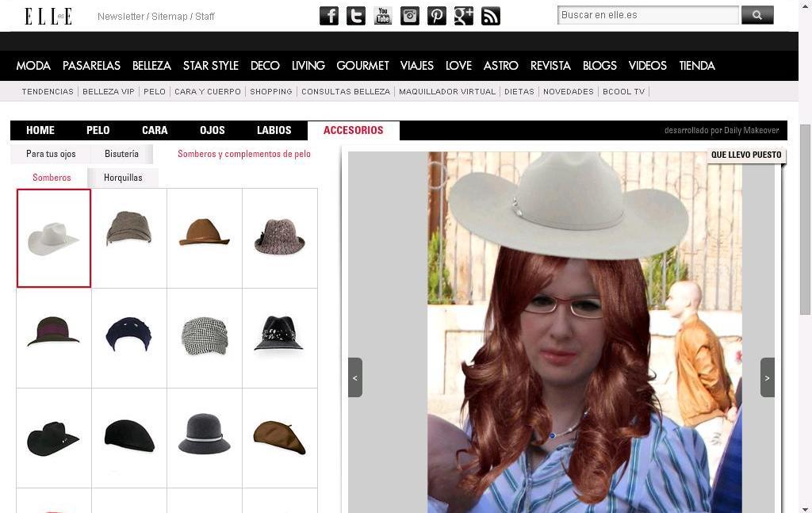Switch to the LABIOS tab
812x513 pixels.
point(274,130)
